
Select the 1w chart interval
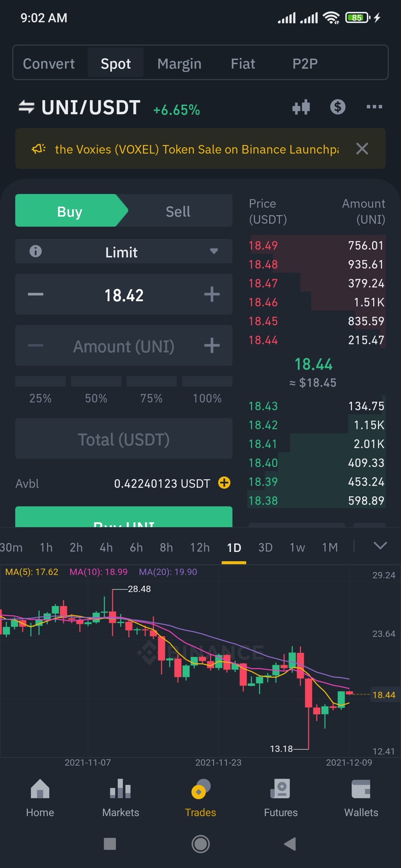[x=297, y=548]
